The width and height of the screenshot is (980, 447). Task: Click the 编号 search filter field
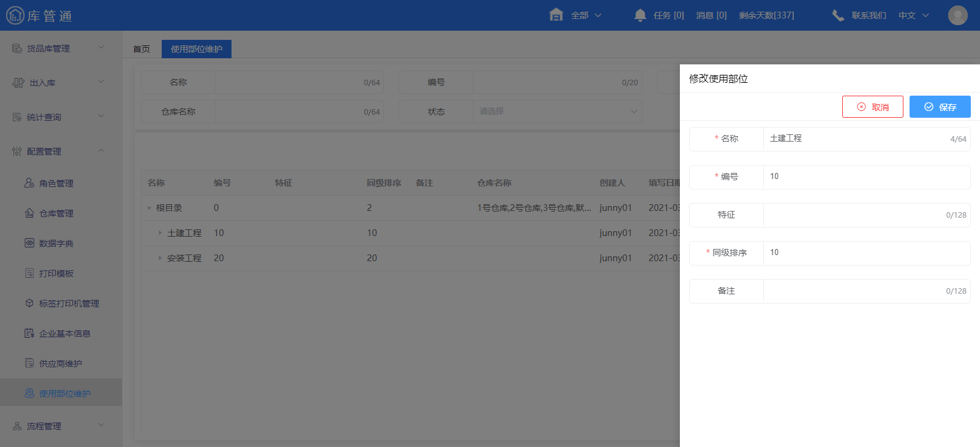[557, 82]
